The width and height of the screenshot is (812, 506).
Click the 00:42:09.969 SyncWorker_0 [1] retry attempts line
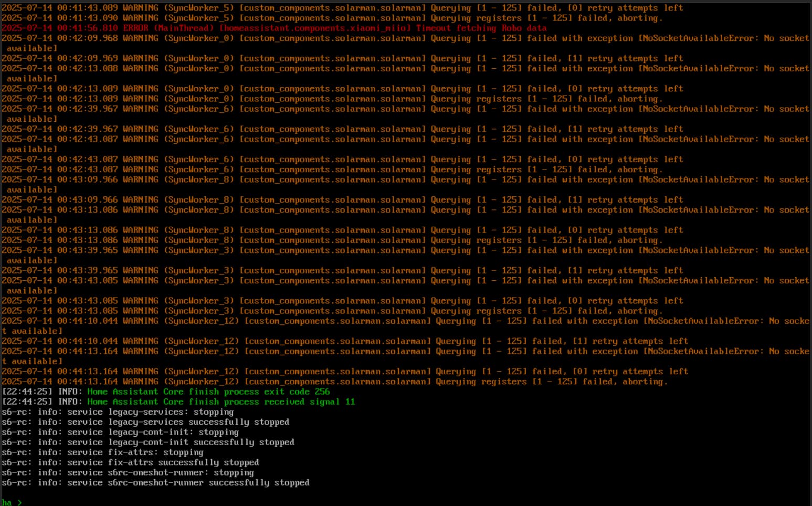point(342,58)
